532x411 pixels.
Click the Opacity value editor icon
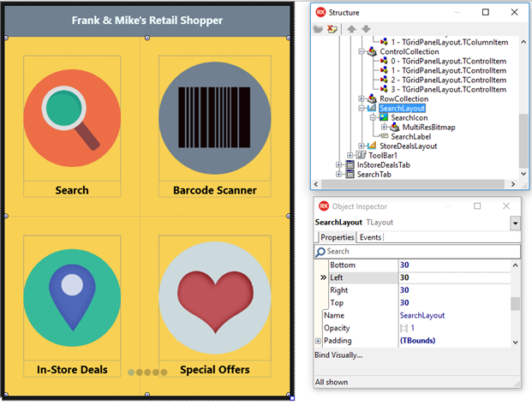(403, 328)
